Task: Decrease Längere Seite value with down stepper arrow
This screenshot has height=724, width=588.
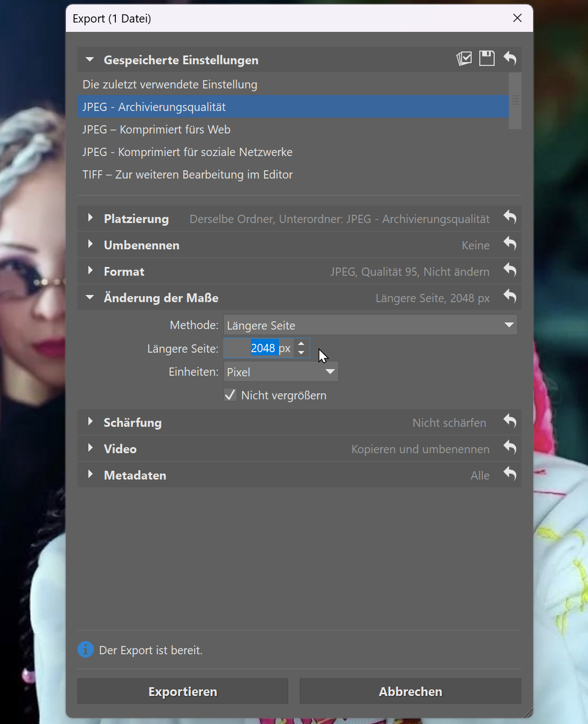Action: [x=301, y=353]
